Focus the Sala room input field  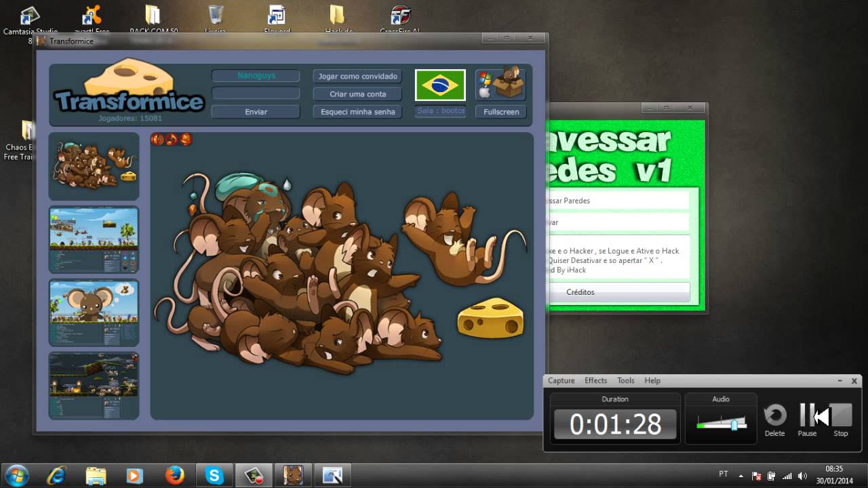pos(440,111)
